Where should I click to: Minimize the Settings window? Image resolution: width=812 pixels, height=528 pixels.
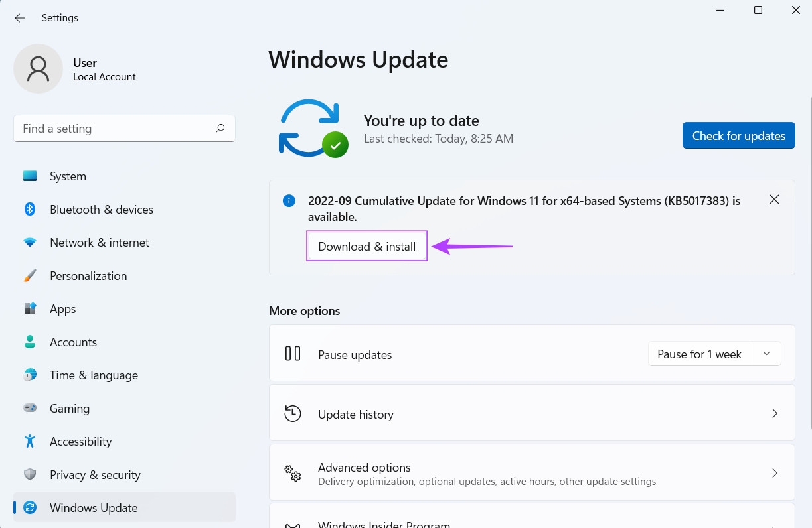point(720,10)
